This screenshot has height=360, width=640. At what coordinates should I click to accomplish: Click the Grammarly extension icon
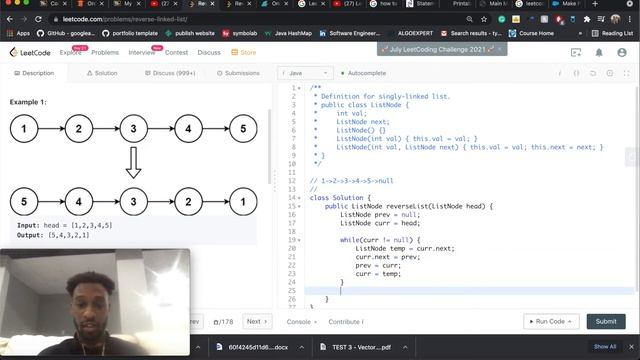point(502,19)
